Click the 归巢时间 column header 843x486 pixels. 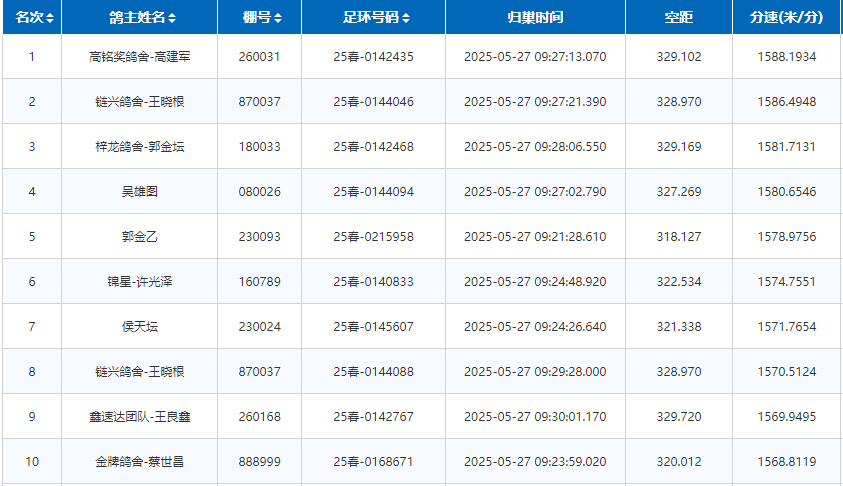tap(535, 17)
